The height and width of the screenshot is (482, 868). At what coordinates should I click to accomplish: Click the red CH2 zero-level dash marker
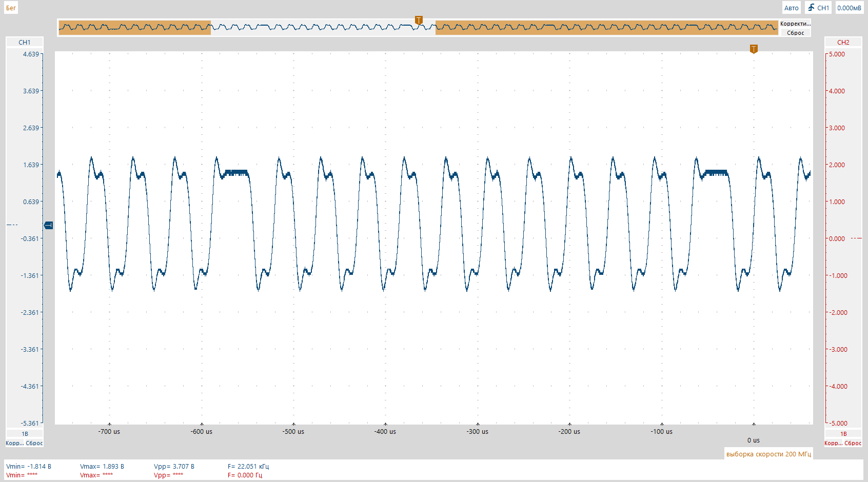[x=856, y=238]
